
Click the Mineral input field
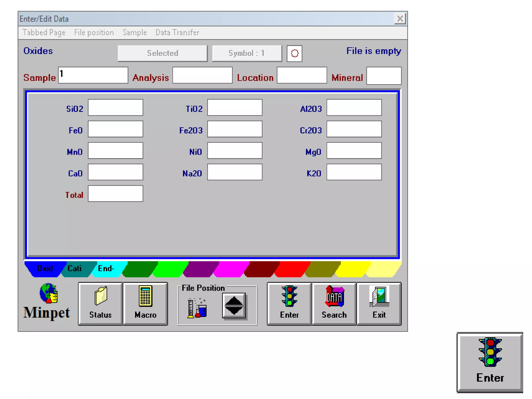(x=384, y=76)
